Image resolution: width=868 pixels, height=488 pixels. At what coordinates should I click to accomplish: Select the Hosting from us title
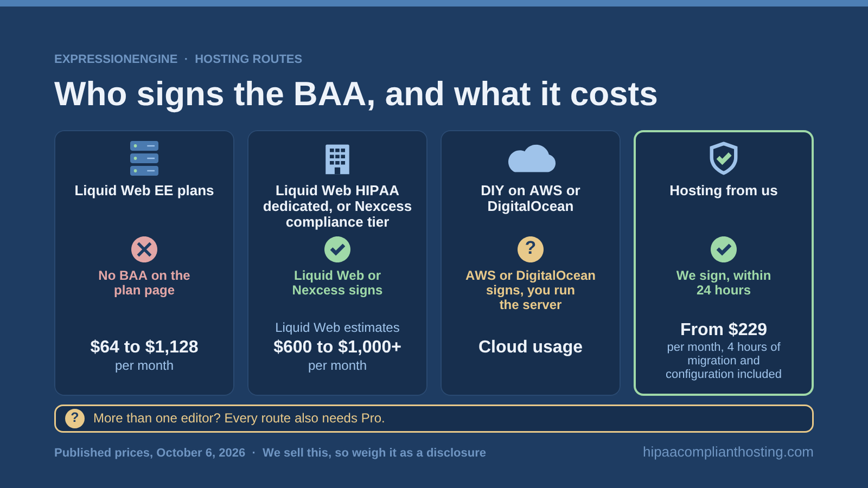[x=724, y=190]
